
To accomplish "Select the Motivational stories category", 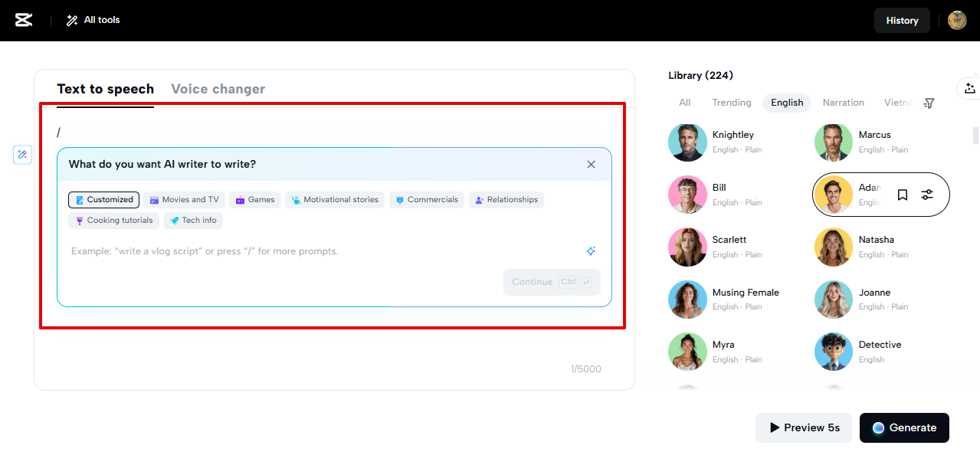I will pyautogui.click(x=335, y=200).
